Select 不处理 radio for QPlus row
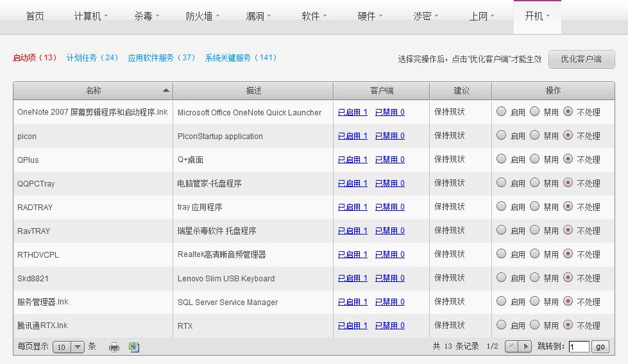The height and width of the screenshot is (364, 628). [568, 159]
